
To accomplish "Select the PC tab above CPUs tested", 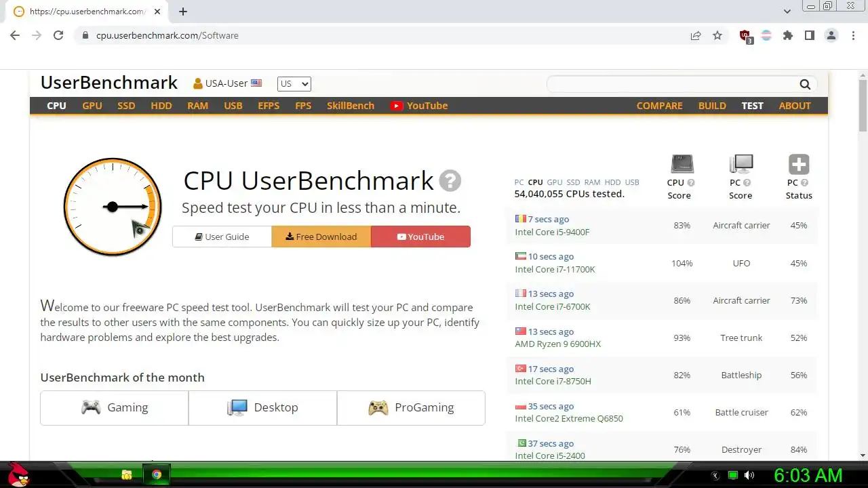I will 519,182.
